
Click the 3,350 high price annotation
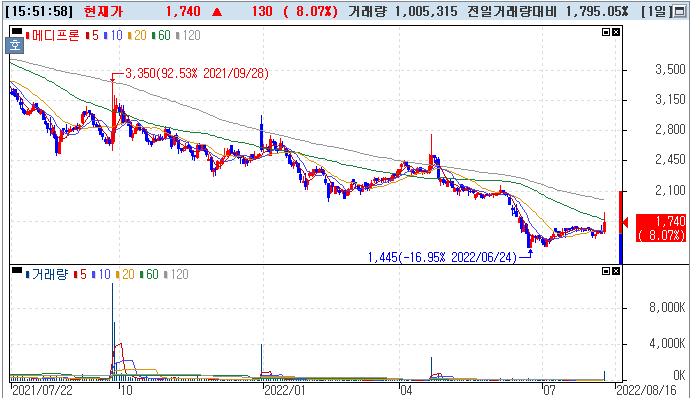click(197, 73)
